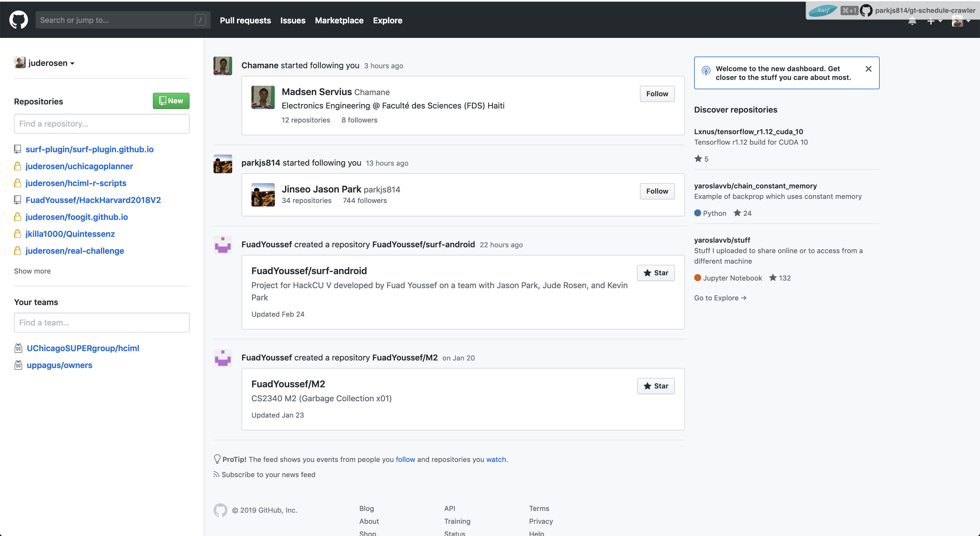
Task: Click the footer GitHub mark icon
Action: [220, 510]
